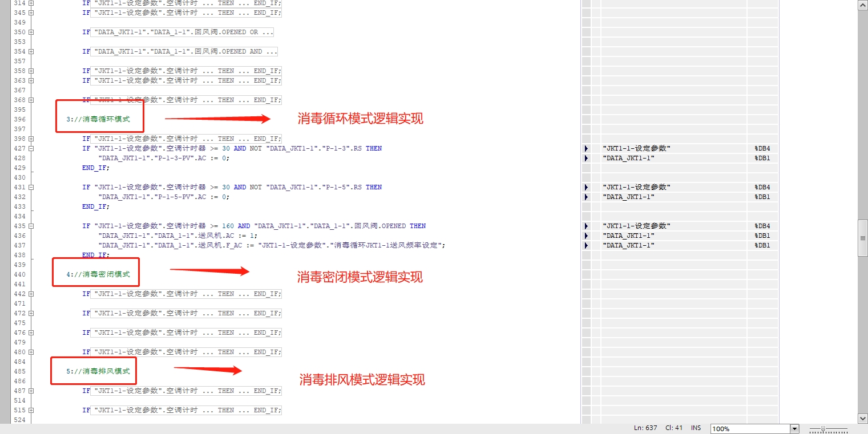
Task: Collapse the IF block starting at line 427
Action: (x=31, y=148)
